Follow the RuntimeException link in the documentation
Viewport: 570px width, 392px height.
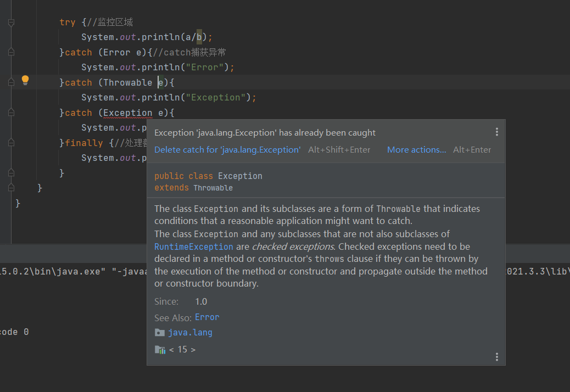point(194,247)
